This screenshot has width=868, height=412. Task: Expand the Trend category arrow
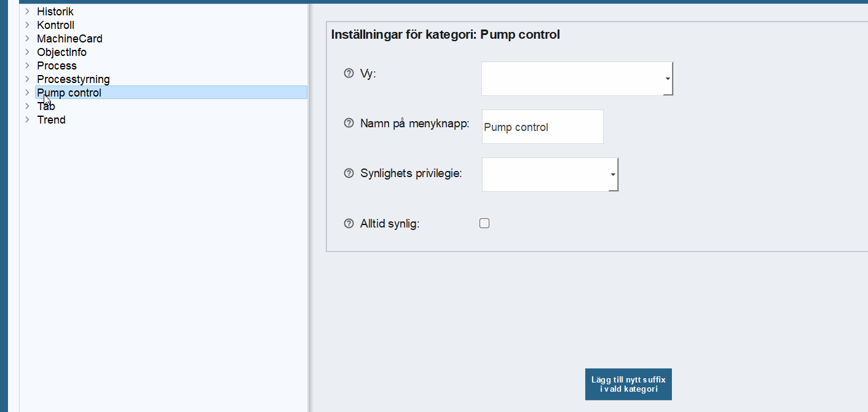coord(27,120)
